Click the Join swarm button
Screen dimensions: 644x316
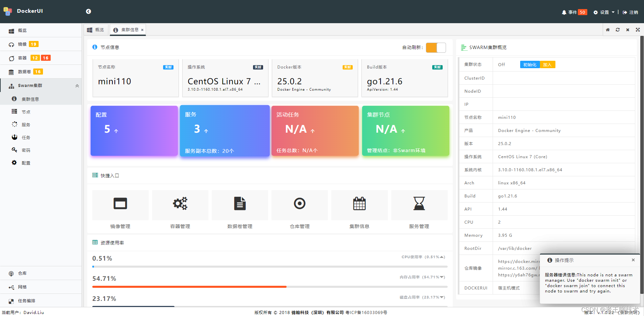pyautogui.click(x=547, y=65)
